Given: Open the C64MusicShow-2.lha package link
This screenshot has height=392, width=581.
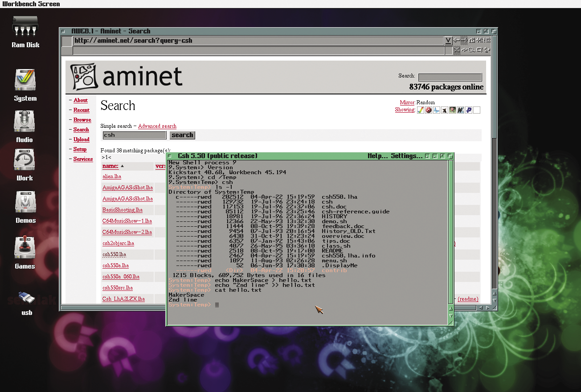Looking at the screenshot, I should (x=127, y=232).
